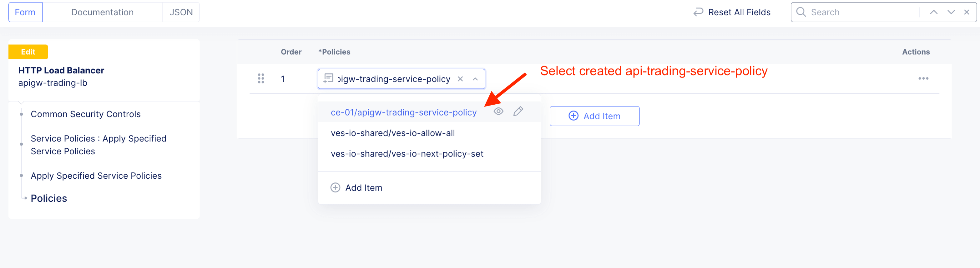980x268 pixels.
Task: Select ce-01/apigw-trading-service-policy from the dropdown
Action: click(x=403, y=112)
